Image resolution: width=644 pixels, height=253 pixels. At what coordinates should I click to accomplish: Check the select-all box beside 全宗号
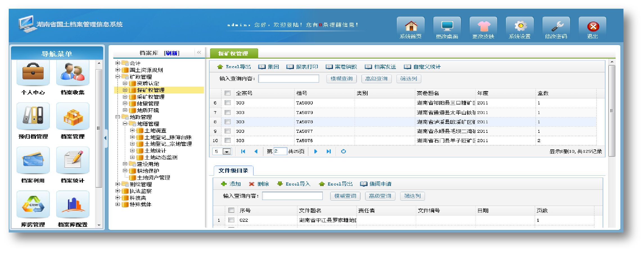228,93
